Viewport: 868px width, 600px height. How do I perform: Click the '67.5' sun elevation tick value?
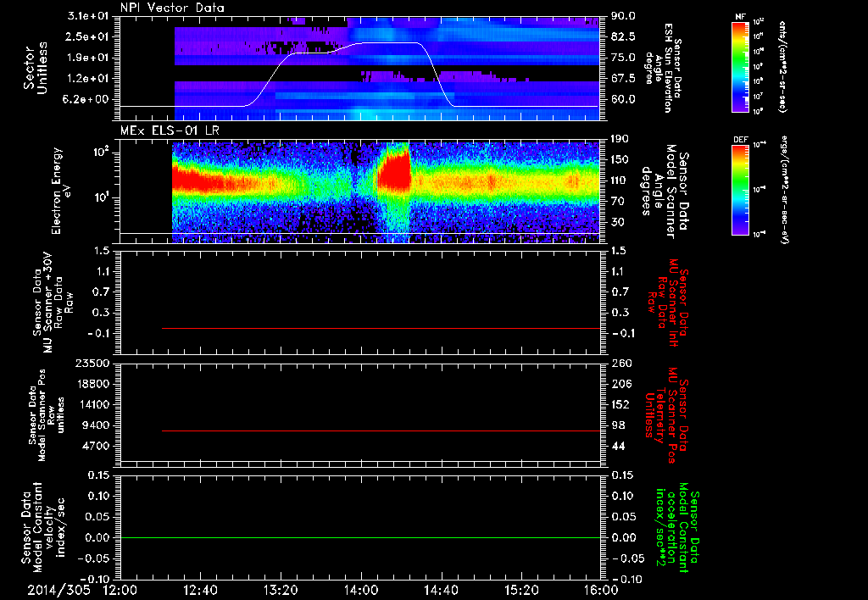(623, 79)
